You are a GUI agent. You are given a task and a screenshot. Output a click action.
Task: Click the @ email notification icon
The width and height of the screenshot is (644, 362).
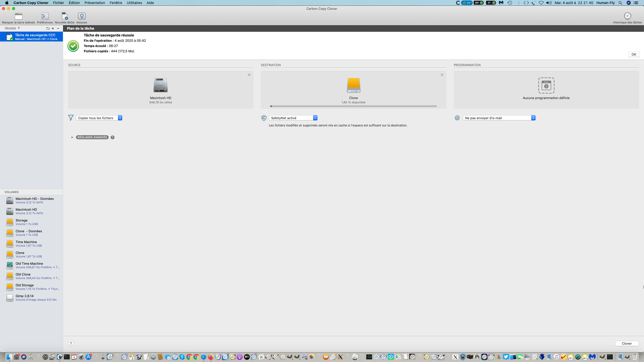click(x=457, y=118)
